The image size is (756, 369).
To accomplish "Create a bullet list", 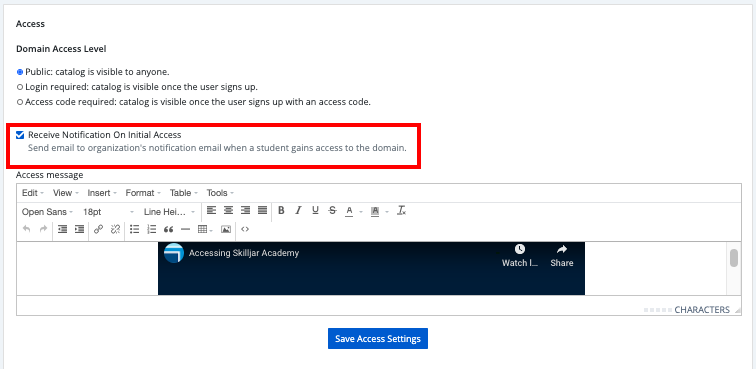I will tap(135, 229).
